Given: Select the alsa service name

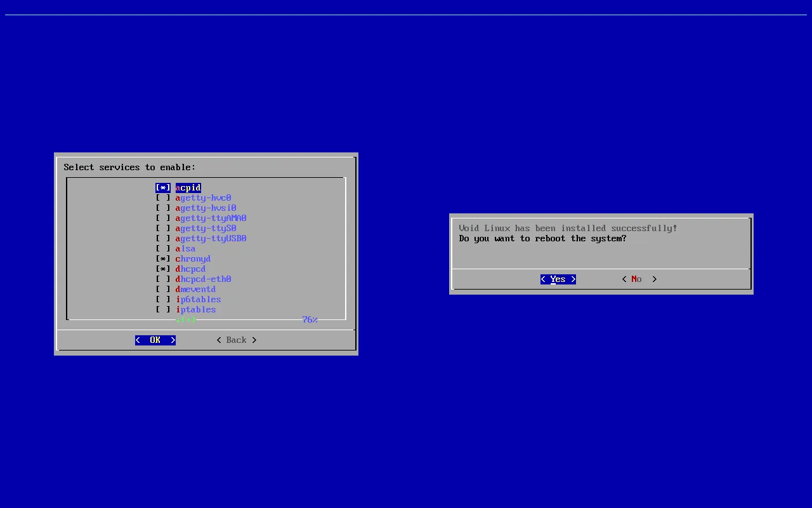Looking at the screenshot, I should click(186, 249).
